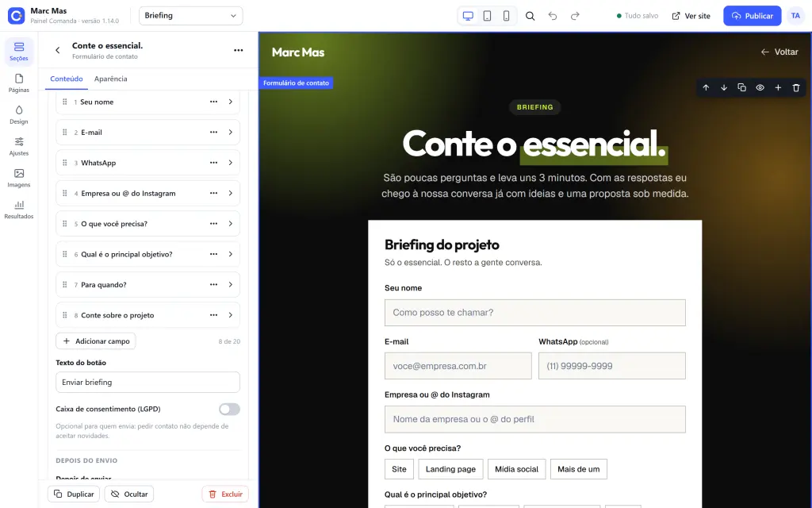
Task: Click the Duplicar button at panel bottom
Action: point(74,494)
